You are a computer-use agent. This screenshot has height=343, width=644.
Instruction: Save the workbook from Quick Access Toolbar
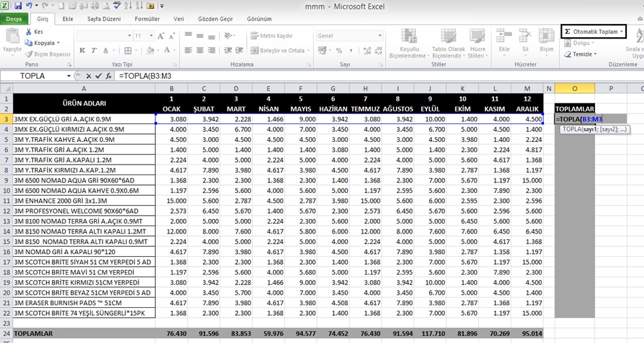(x=18, y=6)
